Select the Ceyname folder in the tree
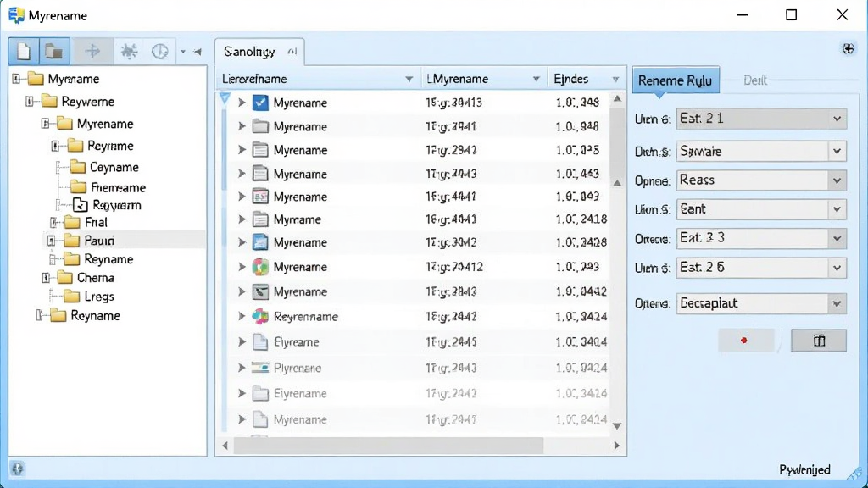 point(104,167)
